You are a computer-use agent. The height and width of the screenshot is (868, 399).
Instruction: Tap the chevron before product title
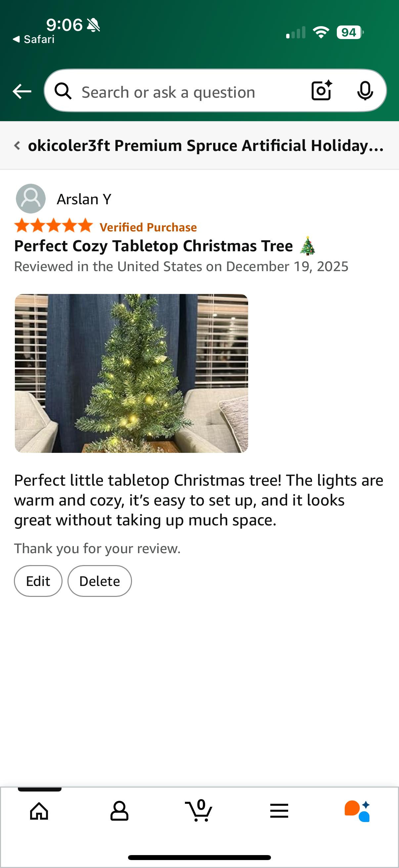(x=17, y=146)
